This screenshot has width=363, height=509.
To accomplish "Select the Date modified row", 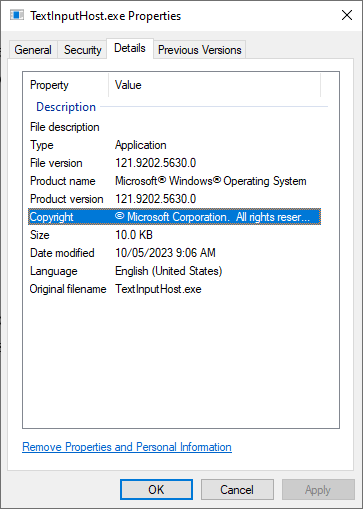I will click(x=174, y=253).
